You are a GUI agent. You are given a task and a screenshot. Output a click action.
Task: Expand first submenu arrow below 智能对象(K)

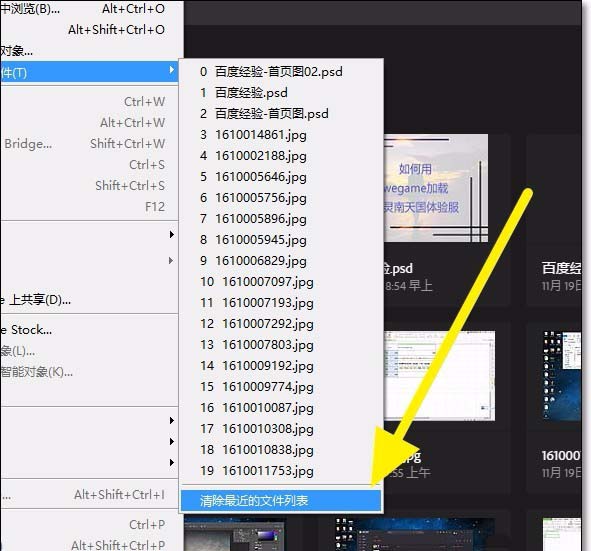coord(172,420)
